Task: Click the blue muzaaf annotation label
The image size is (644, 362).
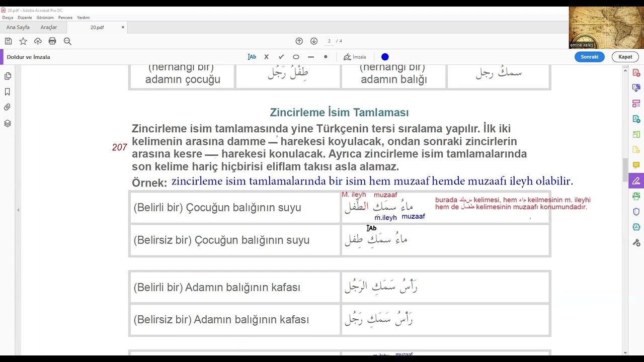Action: [414, 216]
